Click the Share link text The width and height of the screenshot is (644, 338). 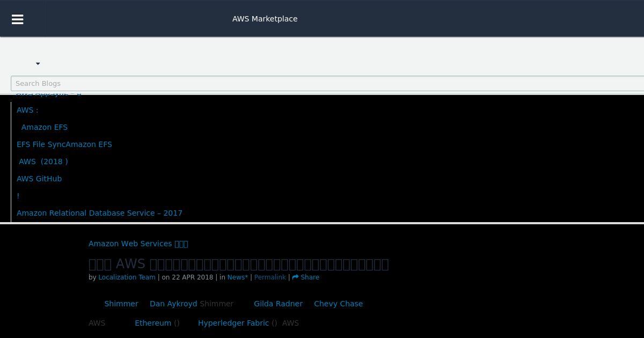pyautogui.click(x=310, y=277)
